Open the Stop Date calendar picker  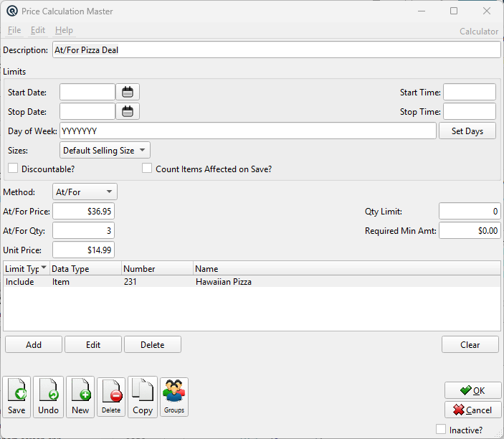pyautogui.click(x=128, y=112)
